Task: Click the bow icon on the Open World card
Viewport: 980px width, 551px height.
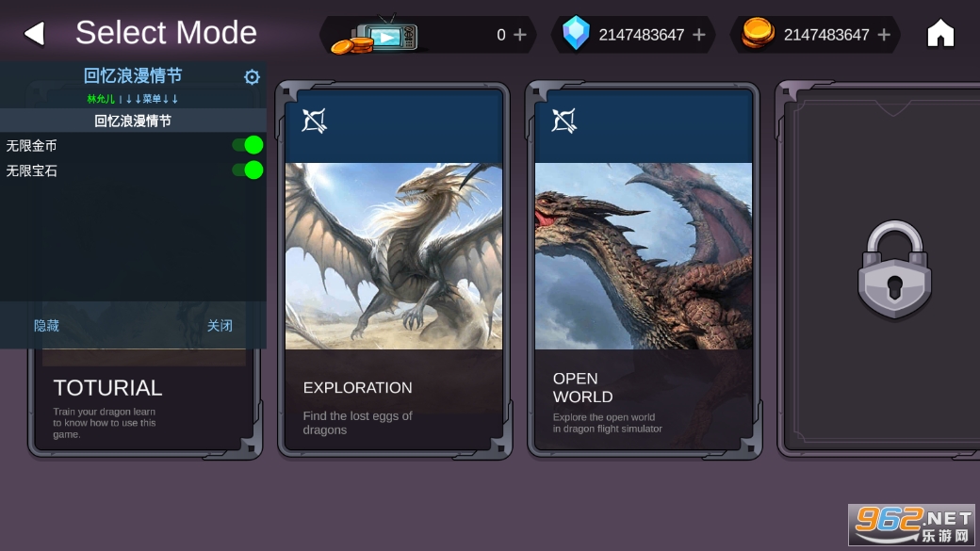Action: (563, 121)
